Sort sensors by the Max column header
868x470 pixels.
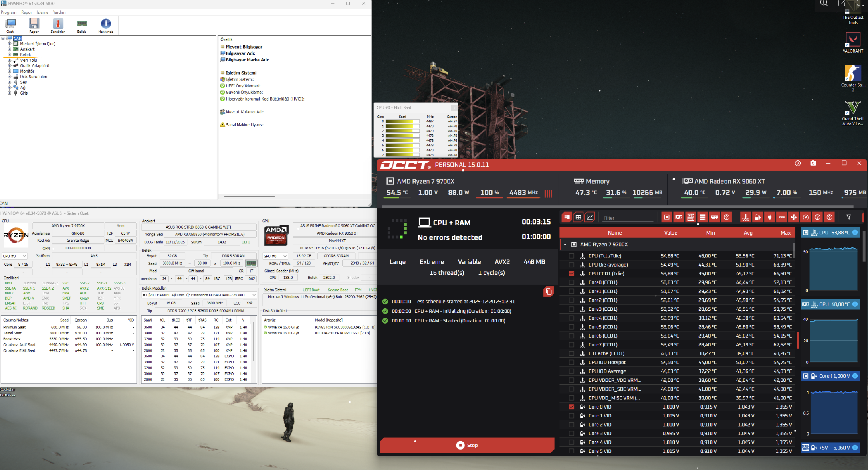pos(785,233)
